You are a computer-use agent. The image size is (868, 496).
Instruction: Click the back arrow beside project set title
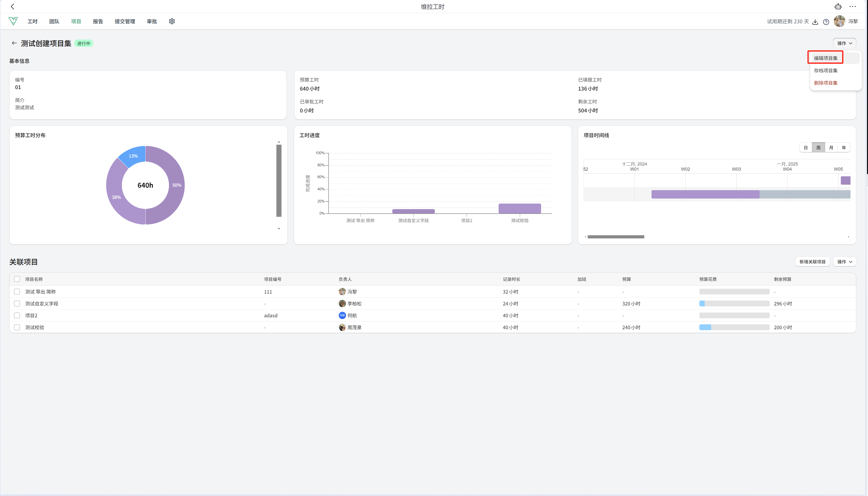(14, 43)
